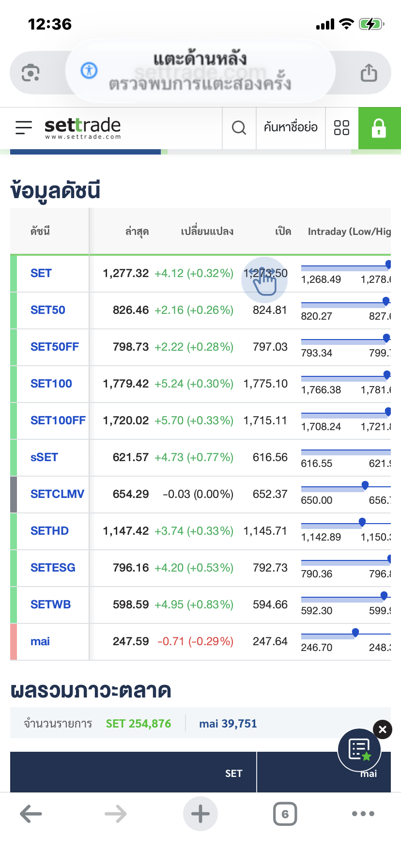The image size is (401, 868).
Task: Click the SET intraday low/high range bar
Action: tap(345, 267)
